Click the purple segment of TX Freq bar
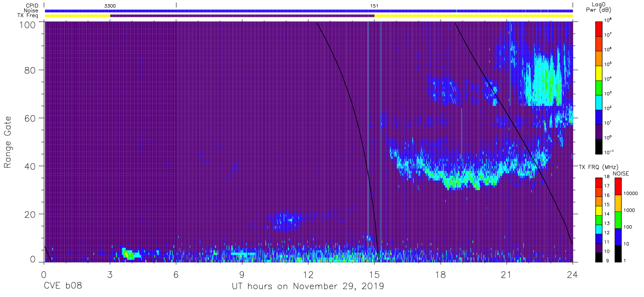This screenshot has width=644, height=297. click(242, 16)
